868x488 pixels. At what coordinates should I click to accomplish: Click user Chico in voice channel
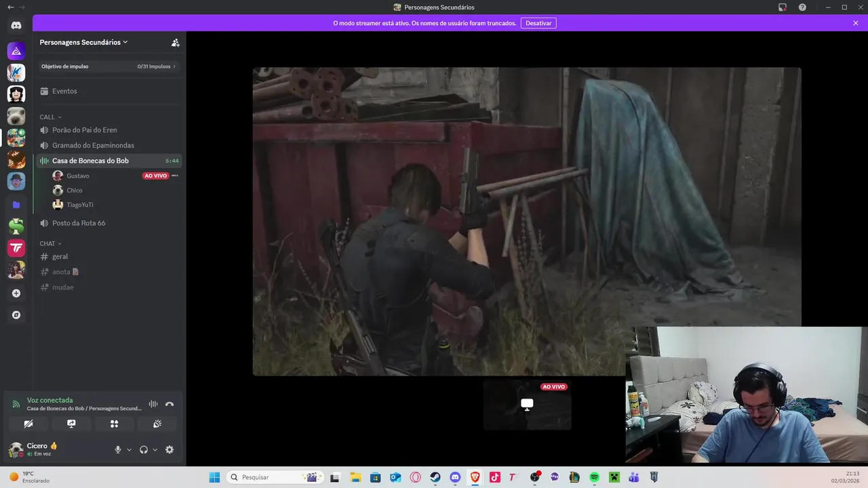75,190
